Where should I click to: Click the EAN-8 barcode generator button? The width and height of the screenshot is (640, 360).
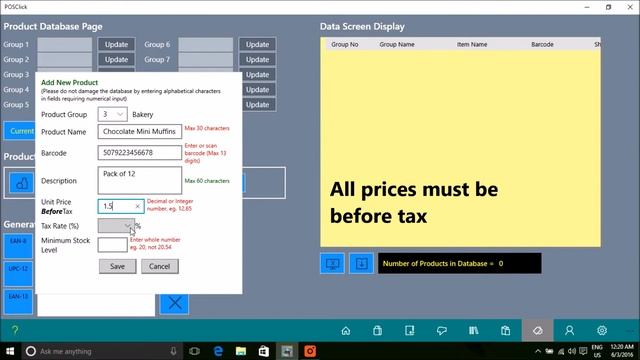click(18, 246)
